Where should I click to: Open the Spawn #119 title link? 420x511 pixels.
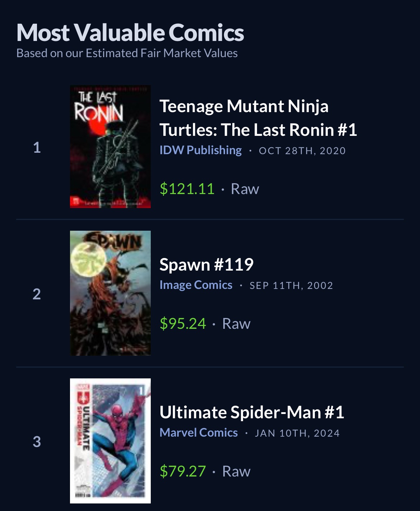(206, 265)
